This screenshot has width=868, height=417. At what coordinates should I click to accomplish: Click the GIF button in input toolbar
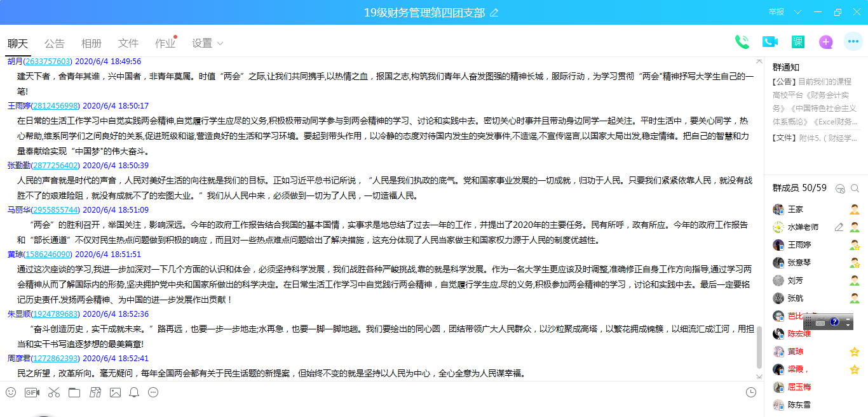[x=32, y=392]
